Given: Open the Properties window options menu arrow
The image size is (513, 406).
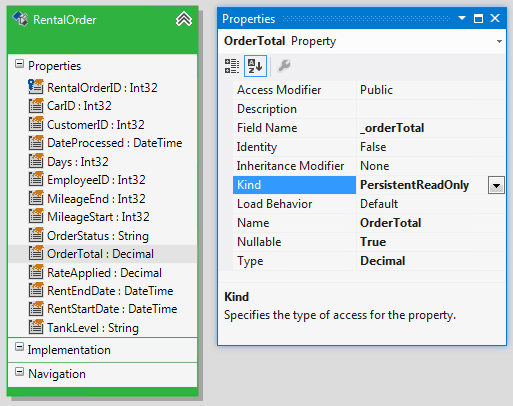Looking at the screenshot, I should click(x=462, y=18).
